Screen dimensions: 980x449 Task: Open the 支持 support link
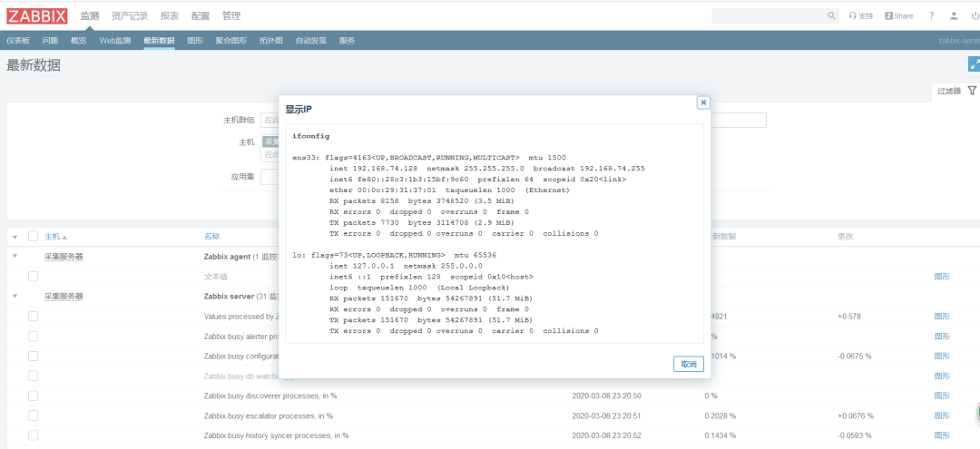[x=860, y=16]
